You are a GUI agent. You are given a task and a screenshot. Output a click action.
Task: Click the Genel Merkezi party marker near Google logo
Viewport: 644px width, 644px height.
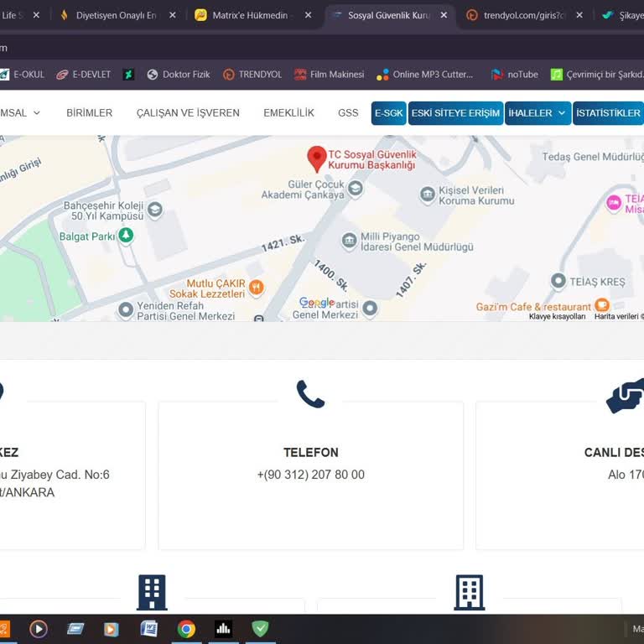[x=370, y=308]
